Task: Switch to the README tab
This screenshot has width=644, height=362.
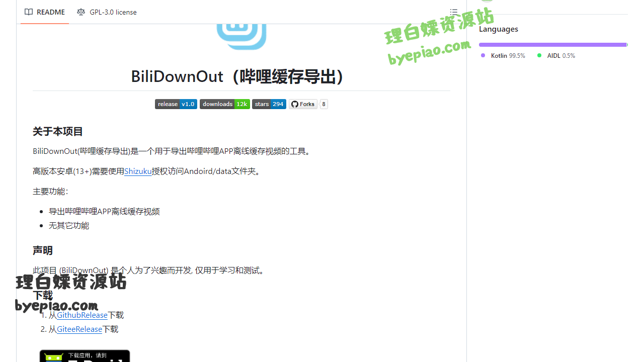Action: coord(45,12)
